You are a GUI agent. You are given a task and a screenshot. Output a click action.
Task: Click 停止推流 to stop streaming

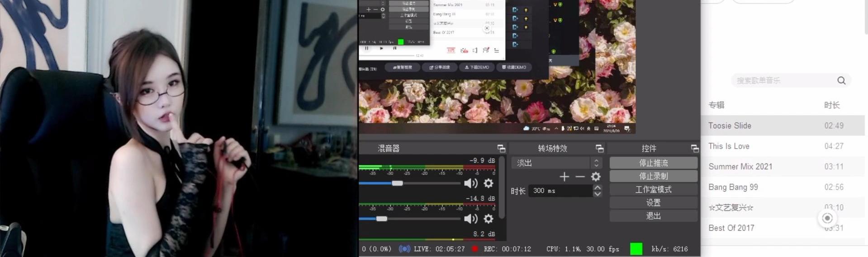[x=653, y=163]
